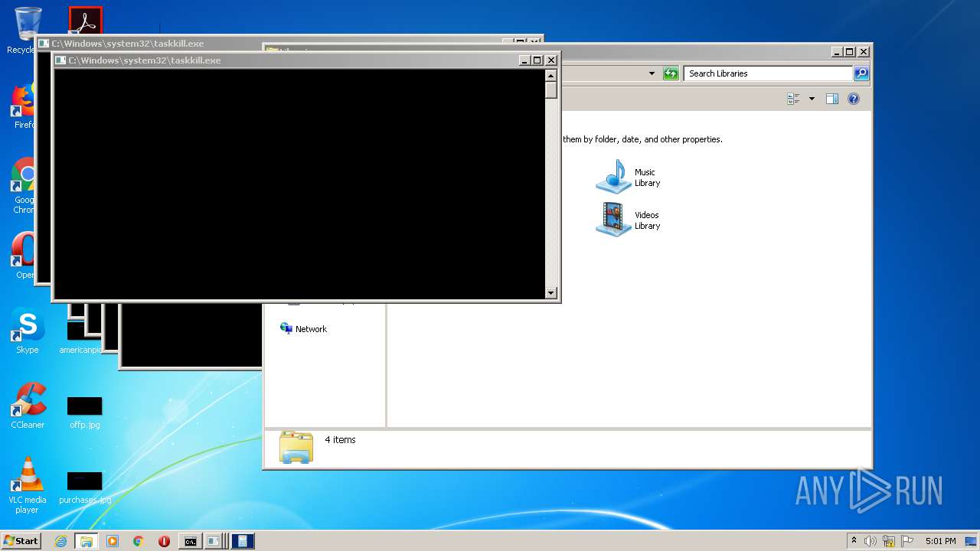Open the Start menu
Screen dimensions: 980x551
(21, 541)
